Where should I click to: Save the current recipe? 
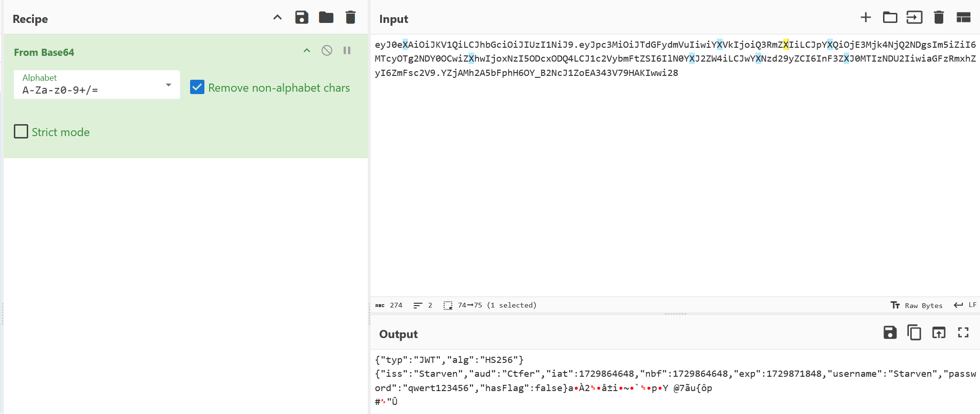[x=302, y=18]
